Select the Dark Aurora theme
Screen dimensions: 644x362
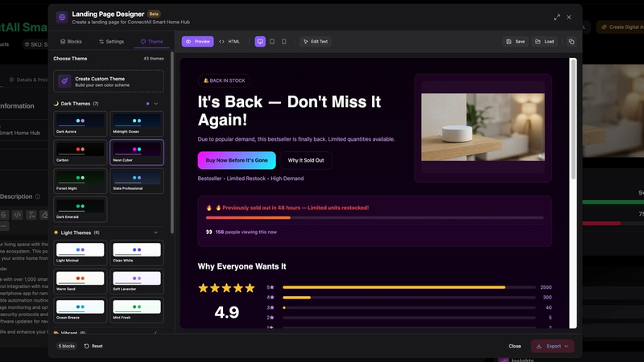[x=80, y=124]
